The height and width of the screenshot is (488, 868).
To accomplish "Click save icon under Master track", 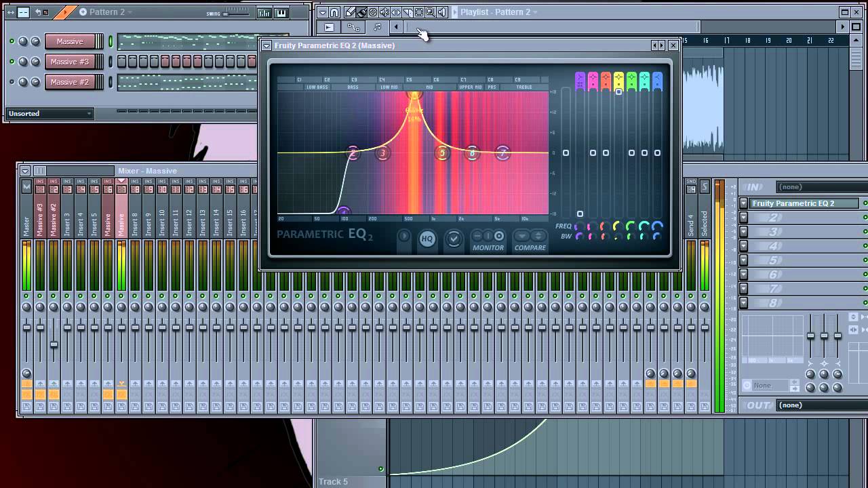I will 26,406.
